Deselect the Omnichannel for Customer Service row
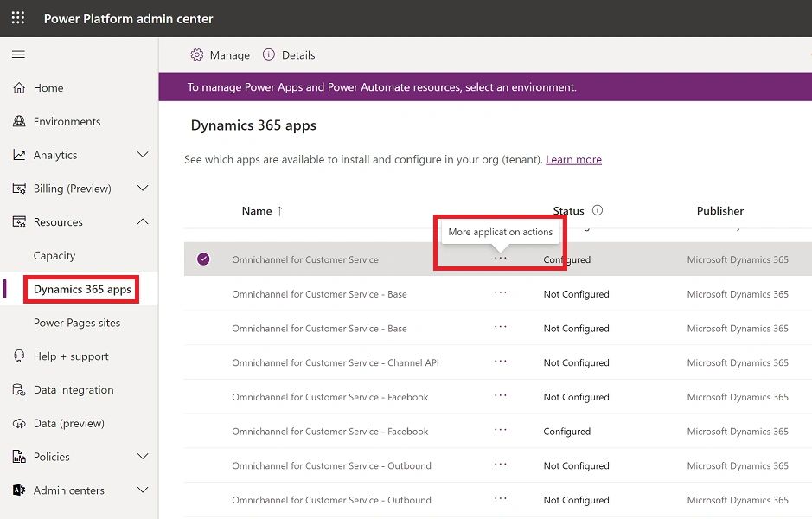The height and width of the screenshot is (519, 812). coord(202,259)
